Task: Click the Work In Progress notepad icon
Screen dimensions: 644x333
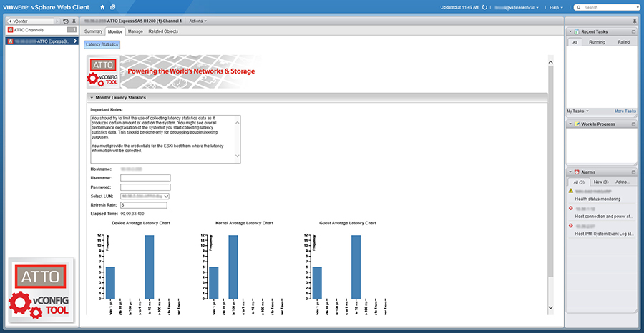Action: (577, 124)
